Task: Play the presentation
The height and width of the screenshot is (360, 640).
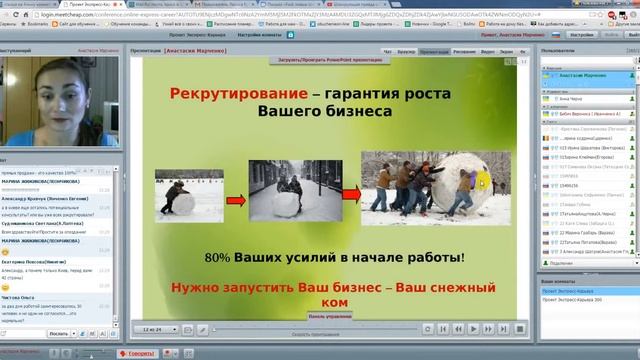Action: tap(473, 329)
